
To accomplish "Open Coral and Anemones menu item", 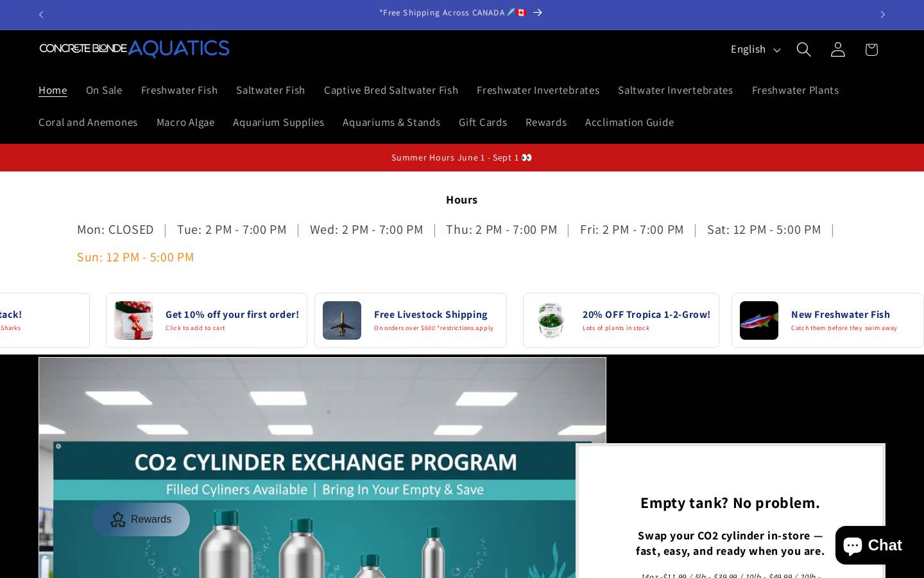I will 88,122.
